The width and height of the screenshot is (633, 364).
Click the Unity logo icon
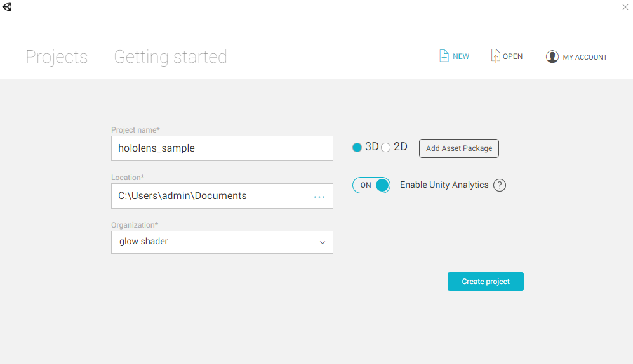coord(7,7)
